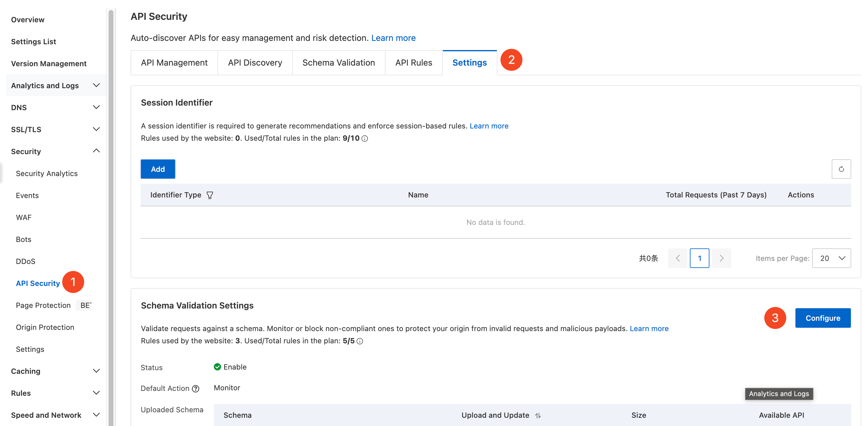Sort by Upload and Update column icon
The image size is (868, 426).
click(538, 416)
